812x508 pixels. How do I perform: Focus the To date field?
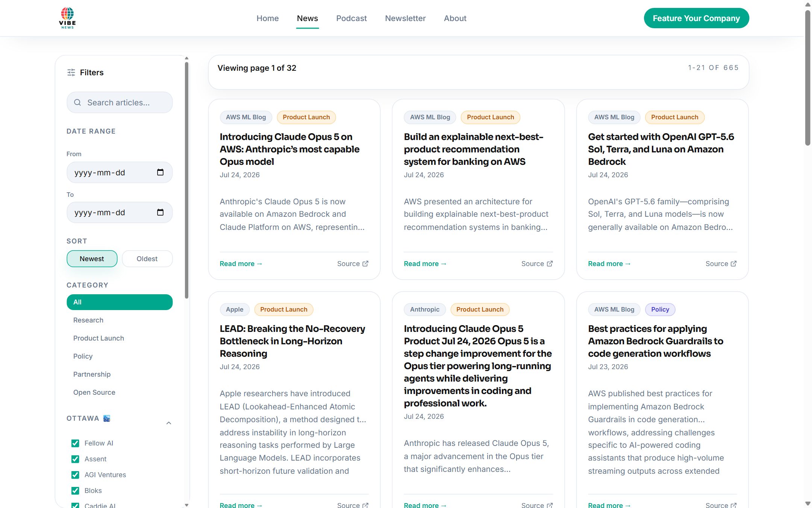click(120, 212)
